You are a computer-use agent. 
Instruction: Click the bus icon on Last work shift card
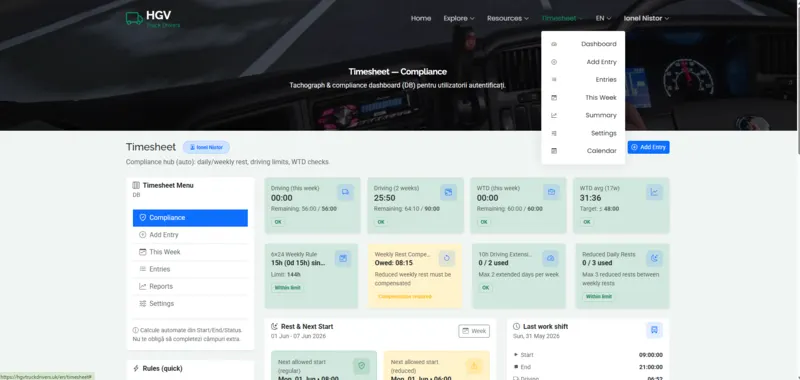coord(654,330)
